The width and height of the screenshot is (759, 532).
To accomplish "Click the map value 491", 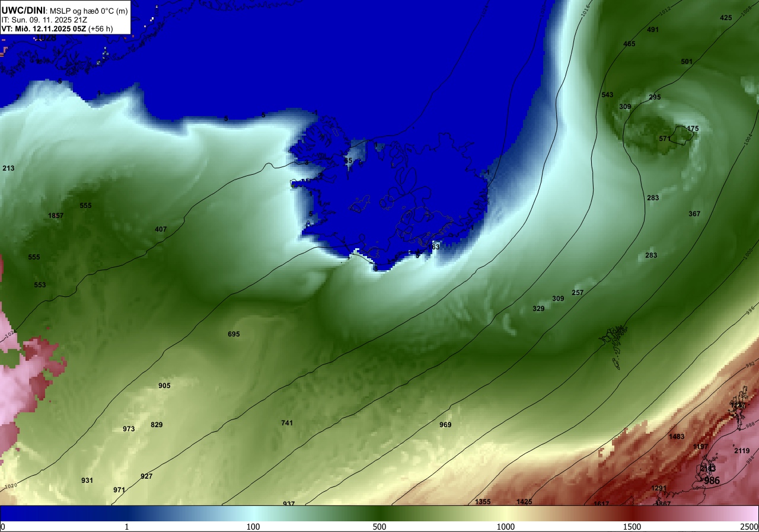I will (653, 30).
